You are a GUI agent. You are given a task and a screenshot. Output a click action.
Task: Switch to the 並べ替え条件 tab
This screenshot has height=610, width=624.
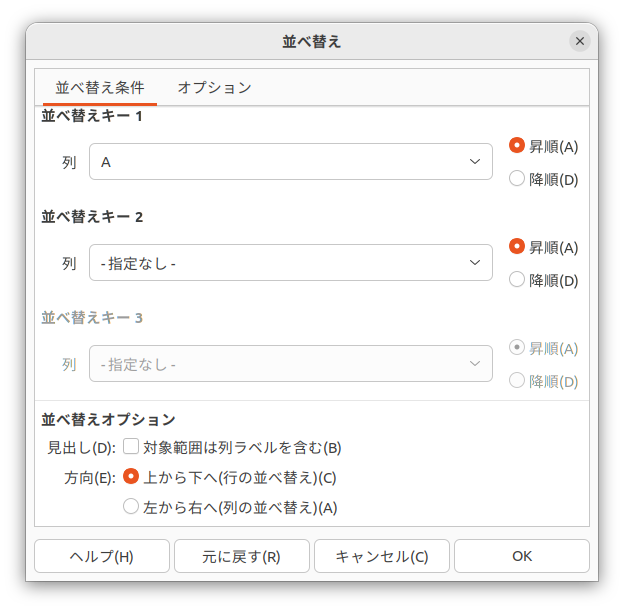click(x=99, y=87)
